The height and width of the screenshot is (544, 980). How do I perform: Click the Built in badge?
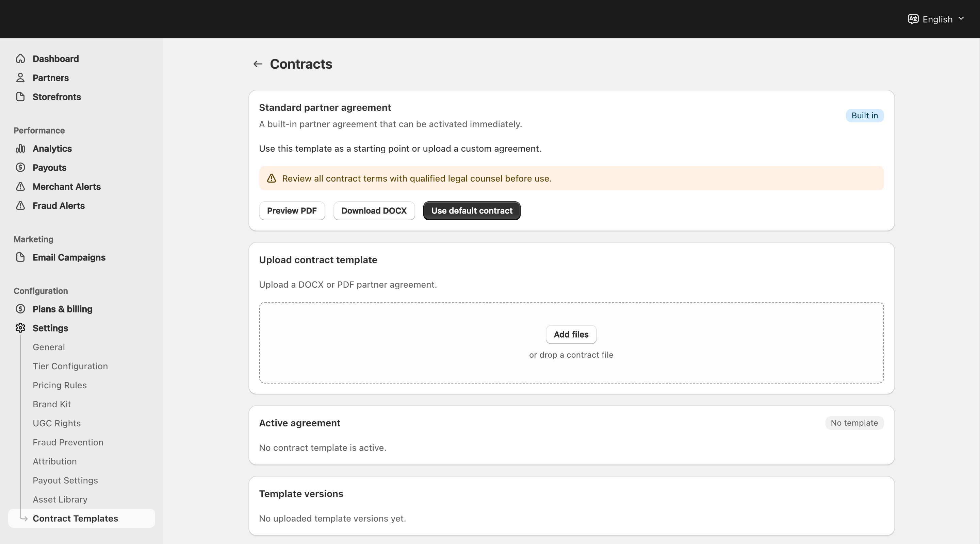[x=865, y=116]
